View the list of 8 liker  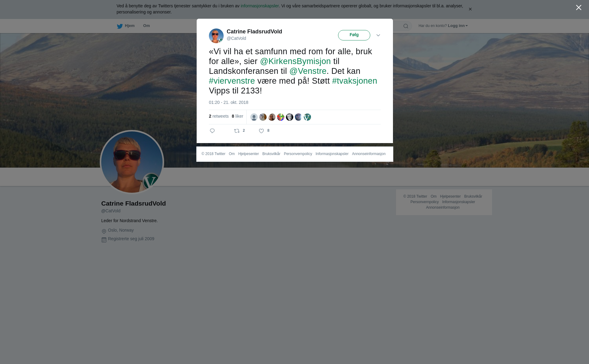pos(237,116)
